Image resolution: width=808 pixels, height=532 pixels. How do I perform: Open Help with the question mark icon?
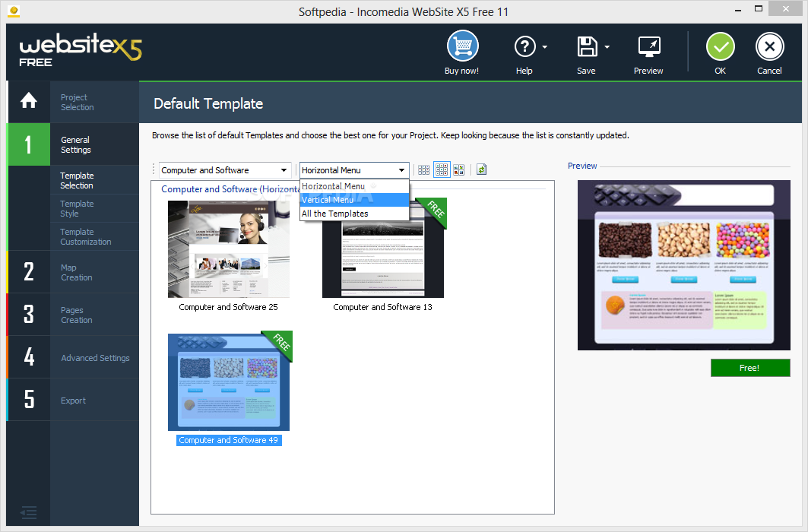[x=524, y=47]
